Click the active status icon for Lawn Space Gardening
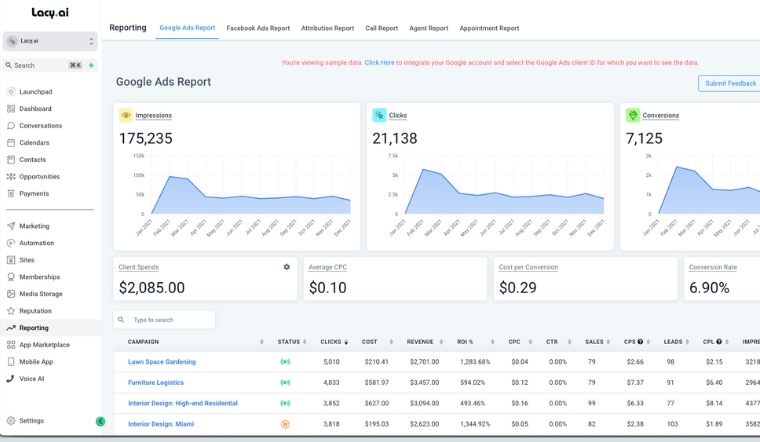Screen dimensions: 760x442 tap(285, 362)
